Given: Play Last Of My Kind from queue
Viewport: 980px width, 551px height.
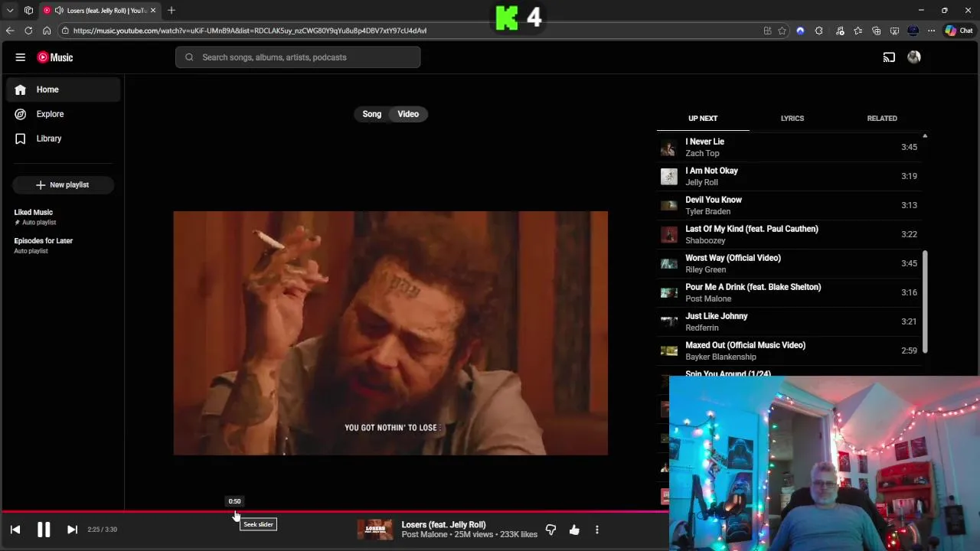Looking at the screenshot, I should click(x=789, y=234).
